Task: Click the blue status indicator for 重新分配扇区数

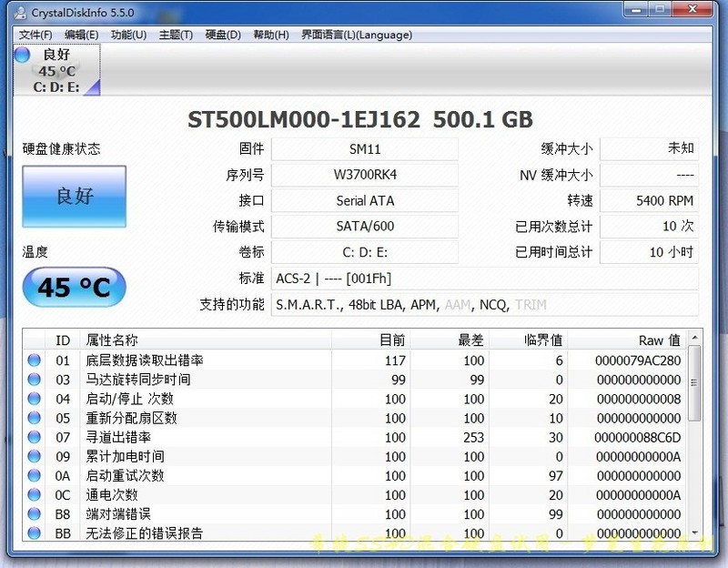Action: 34,418
